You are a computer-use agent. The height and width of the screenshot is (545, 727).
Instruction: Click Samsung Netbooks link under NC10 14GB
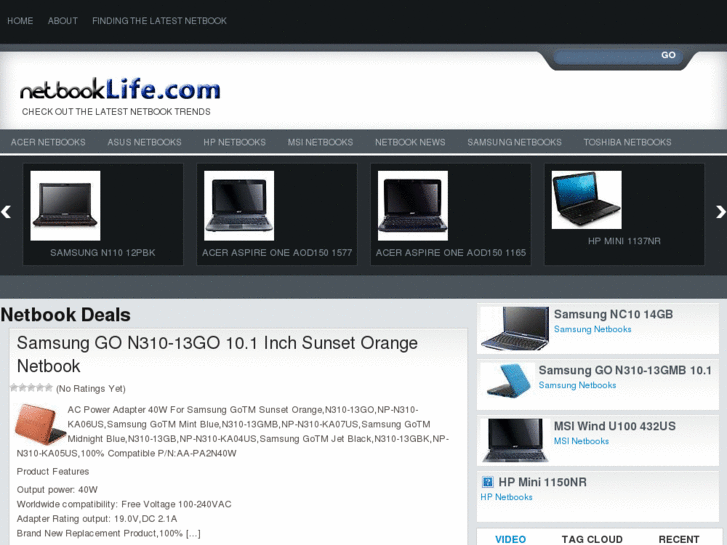pyautogui.click(x=593, y=329)
